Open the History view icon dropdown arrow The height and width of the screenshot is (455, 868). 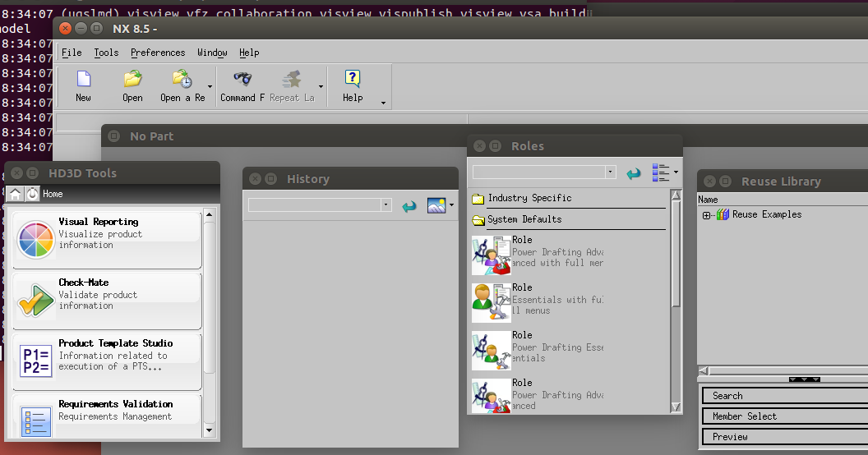pos(452,205)
